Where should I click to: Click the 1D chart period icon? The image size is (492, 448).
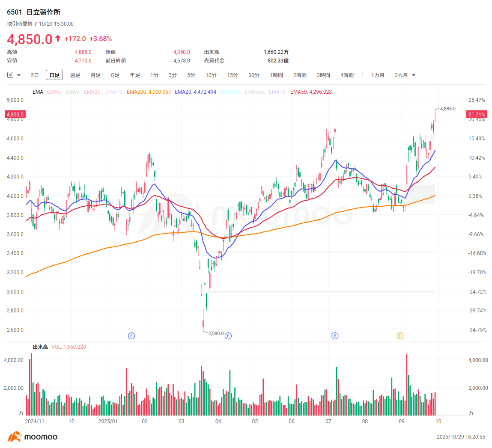pyautogui.click(x=10, y=75)
